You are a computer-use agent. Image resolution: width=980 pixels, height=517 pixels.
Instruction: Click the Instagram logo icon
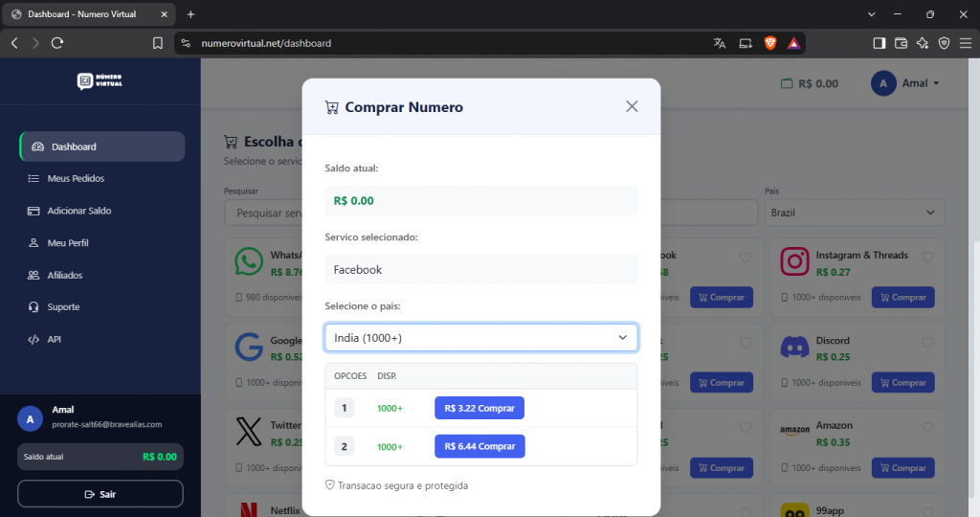[794, 261]
